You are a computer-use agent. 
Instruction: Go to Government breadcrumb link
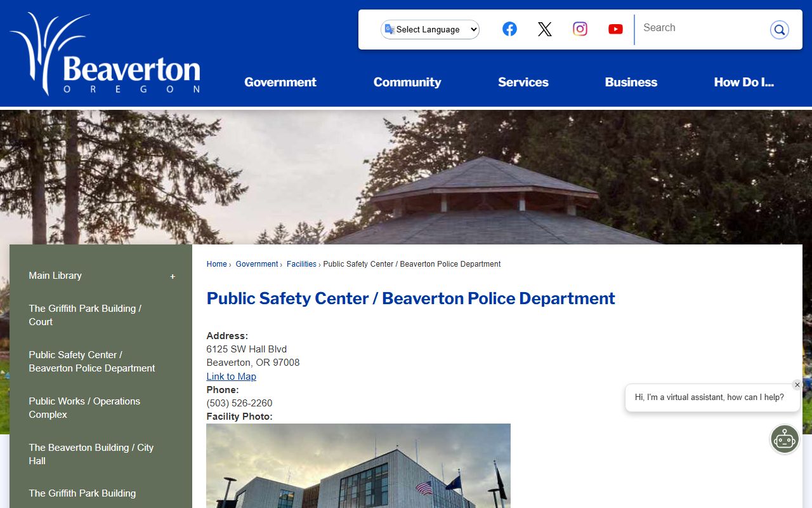(x=257, y=264)
